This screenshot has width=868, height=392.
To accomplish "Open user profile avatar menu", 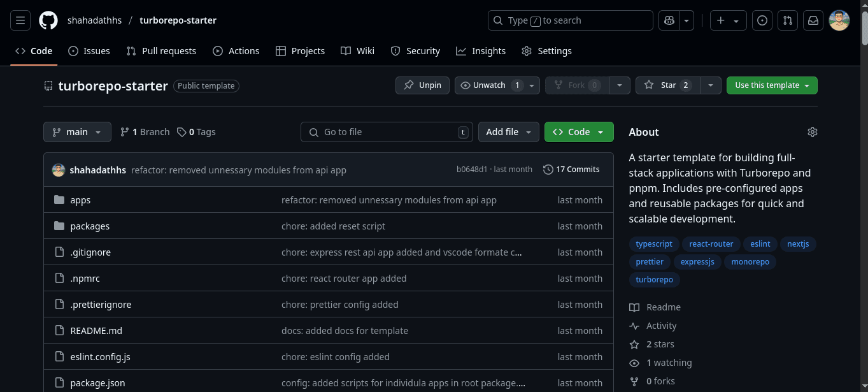I will pos(839,20).
